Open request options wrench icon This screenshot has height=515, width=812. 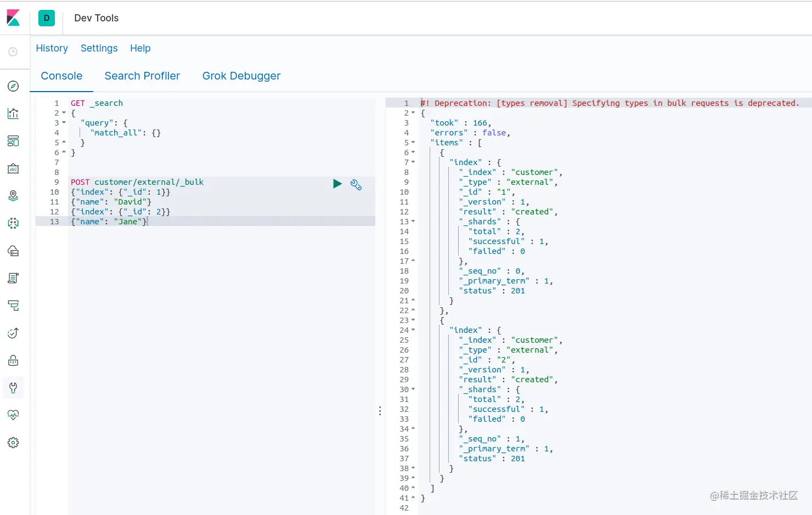coord(356,185)
